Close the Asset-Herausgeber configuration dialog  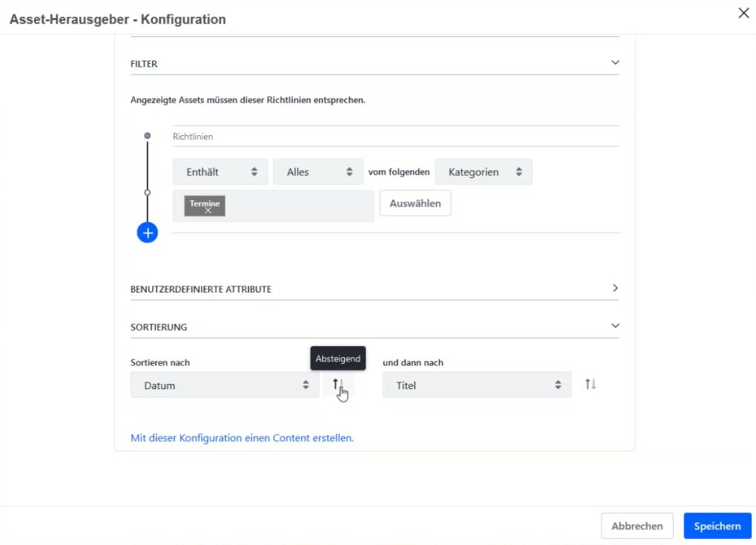coord(743,13)
